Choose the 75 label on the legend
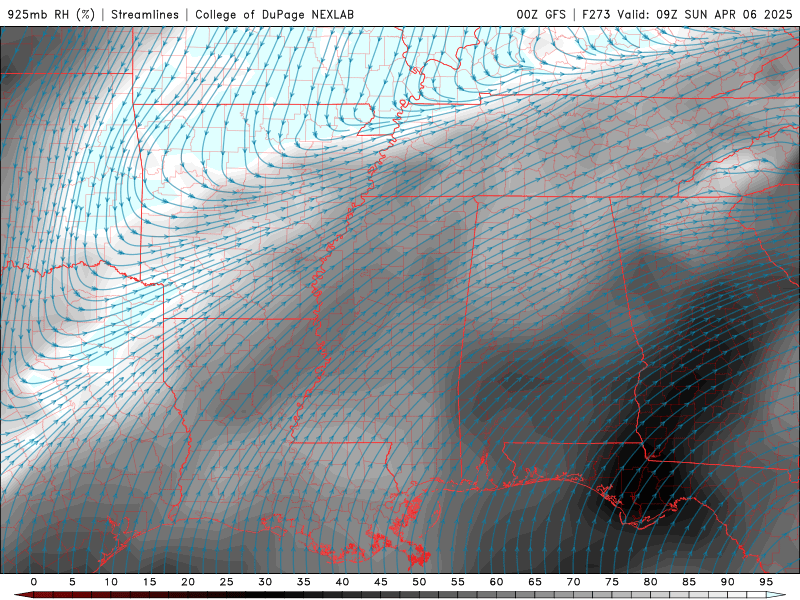800x600 pixels. pyautogui.click(x=612, y=582)
